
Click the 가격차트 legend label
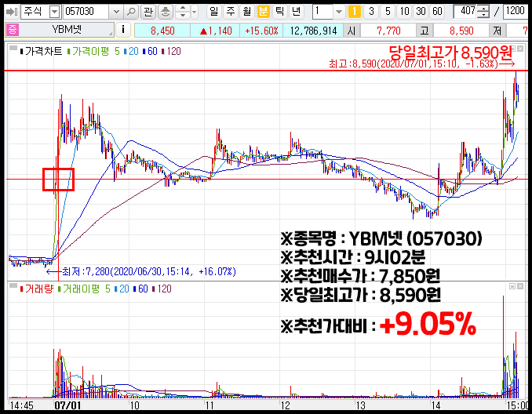(x=42, y=51)
